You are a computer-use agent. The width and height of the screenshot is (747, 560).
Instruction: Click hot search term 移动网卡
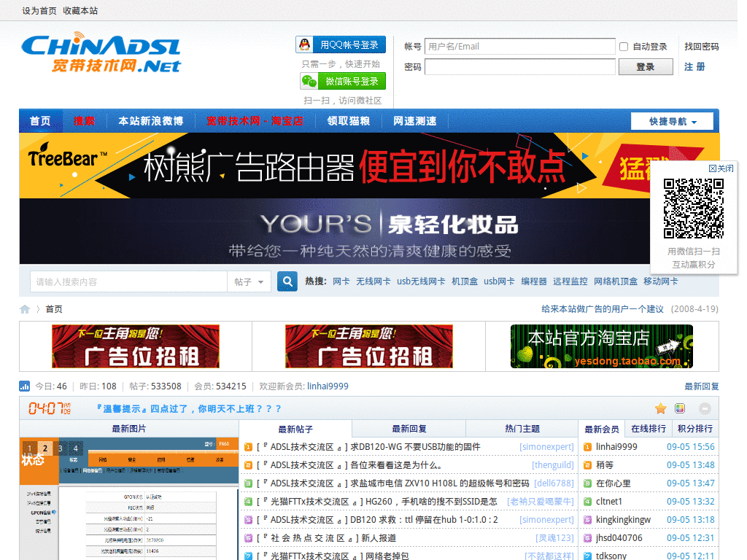(x=660, y=281)
